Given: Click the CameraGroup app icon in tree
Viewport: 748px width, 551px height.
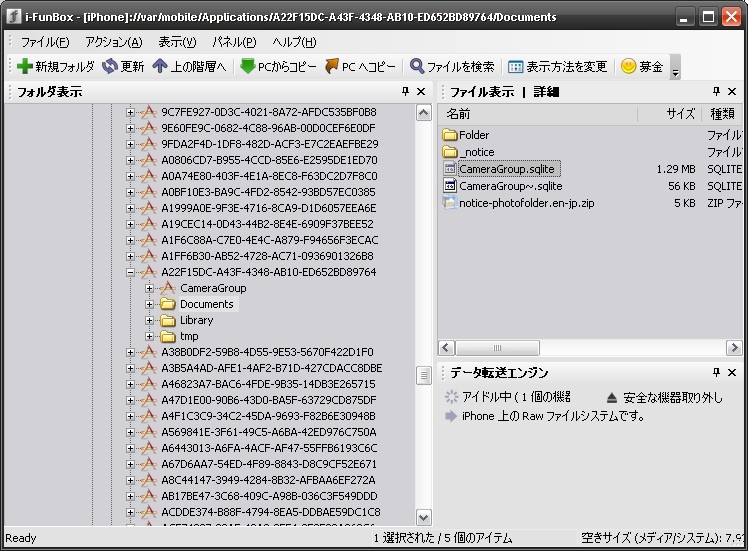Looking at the screenshot, I should [x=168, y=288].
